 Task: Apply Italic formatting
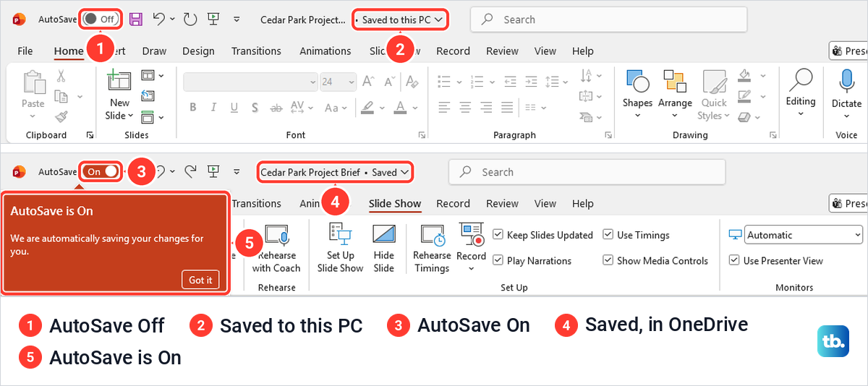(x=214, y=108)
